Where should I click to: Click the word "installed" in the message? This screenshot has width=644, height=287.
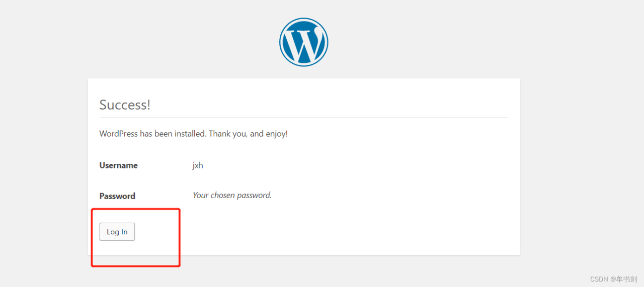pos(190,134)
